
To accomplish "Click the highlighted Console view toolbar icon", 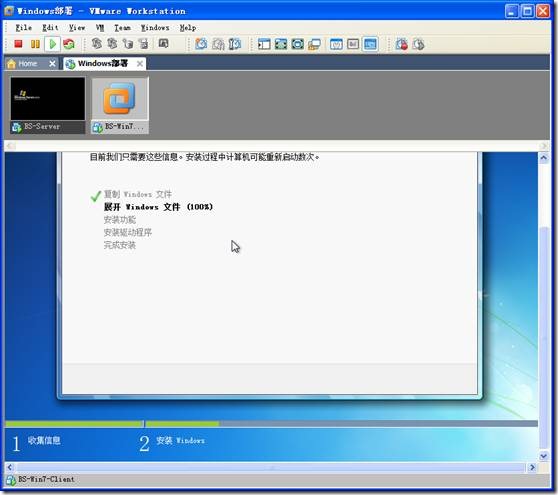I will point(370,44).
